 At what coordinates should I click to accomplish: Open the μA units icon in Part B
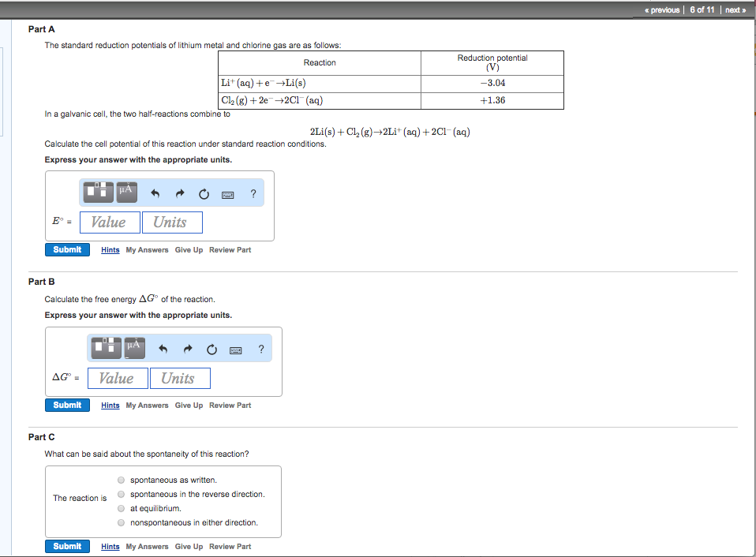[134, 347]
